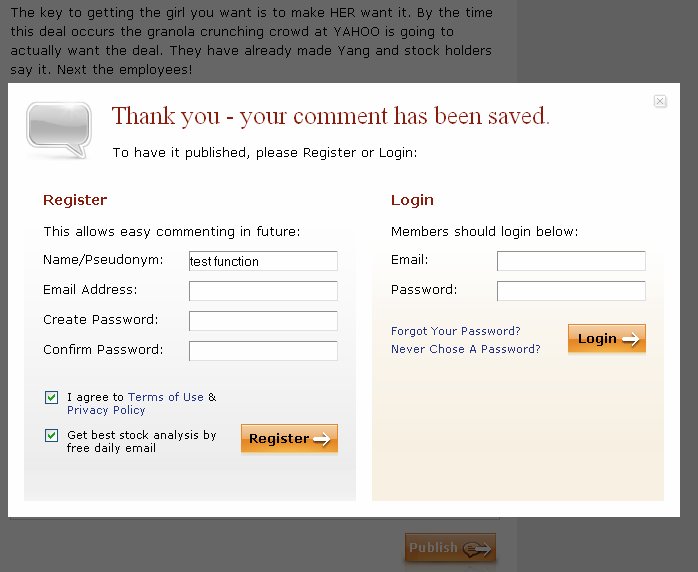
Task: Focus the Name/Pseudonym text field
Action: tap(263, 261)
